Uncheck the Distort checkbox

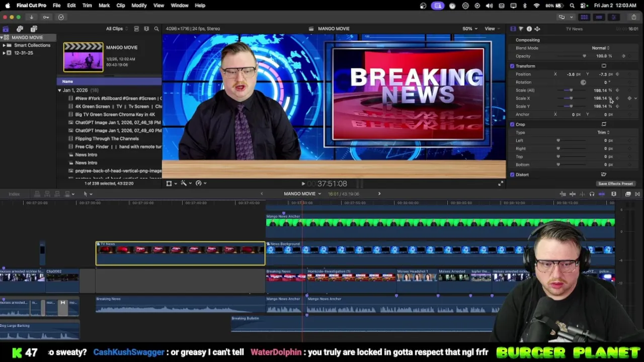tap(512, 174)
